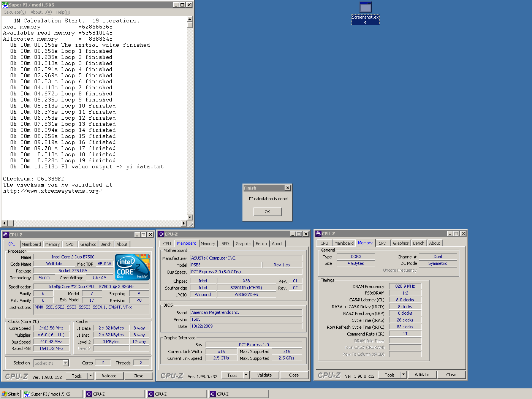Click the middle CPU-Z window title icon
This screenshot has width=532, height=399.
(x=161, y=234)
